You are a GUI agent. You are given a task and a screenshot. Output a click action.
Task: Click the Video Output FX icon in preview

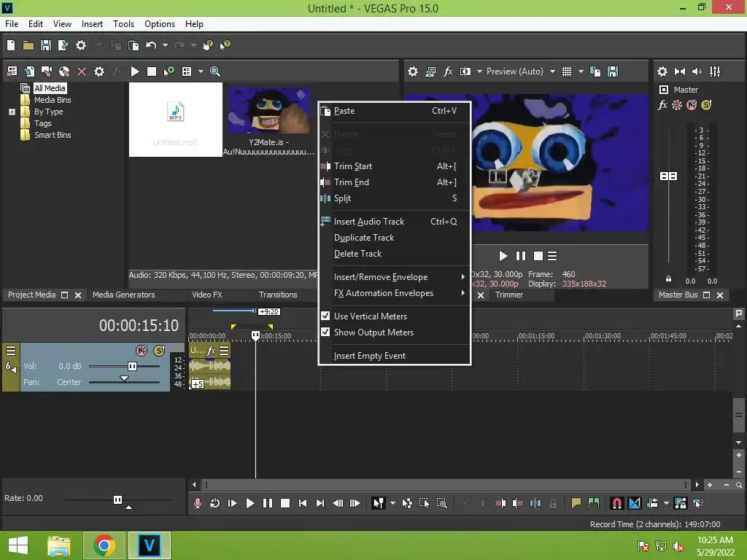448,71
